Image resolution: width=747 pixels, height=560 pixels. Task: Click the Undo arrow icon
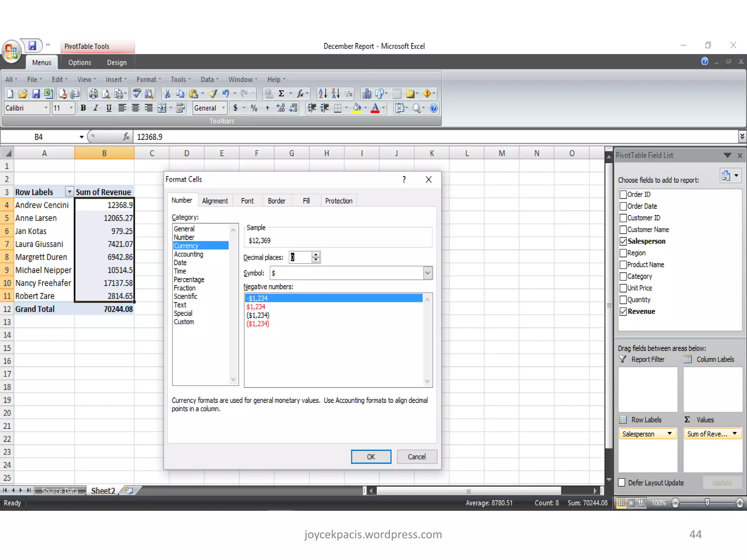226,94
